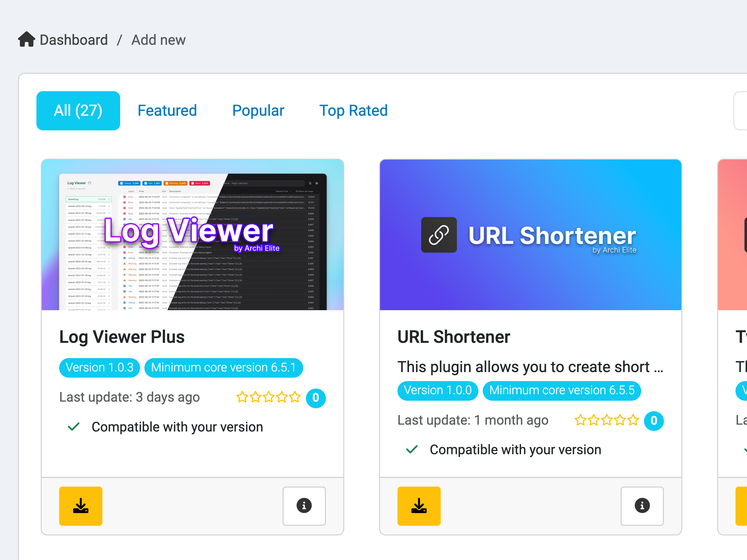Screen dimensions: 747x560
Task: Select the All (27) tab
Action: pos(78,110)
